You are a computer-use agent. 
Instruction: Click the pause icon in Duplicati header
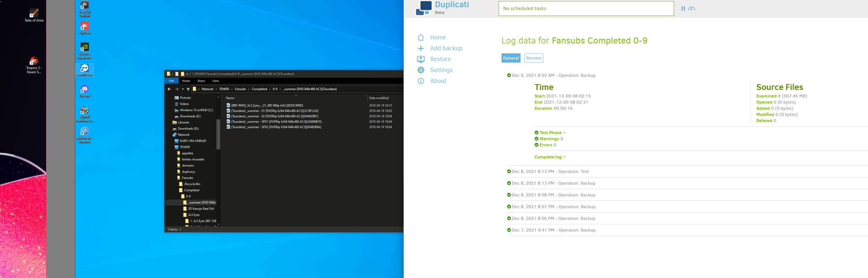pos(683,9)
